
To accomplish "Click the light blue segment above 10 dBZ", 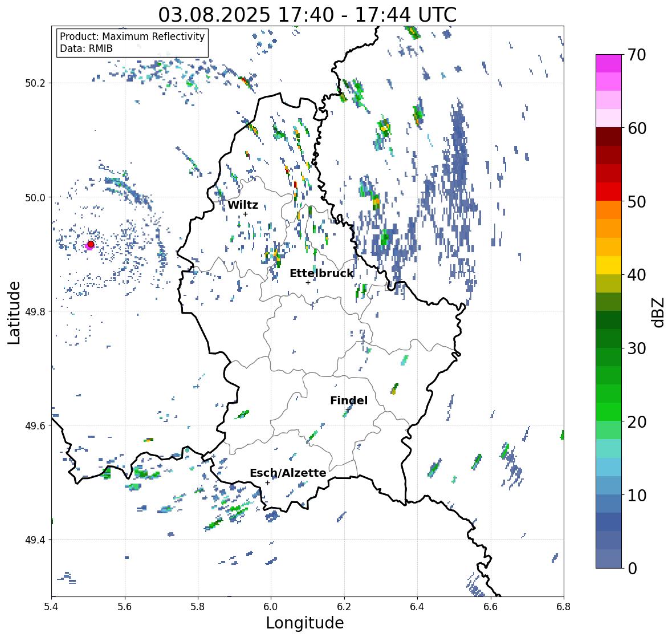I will pyautogui.click(x=609, y=485).
